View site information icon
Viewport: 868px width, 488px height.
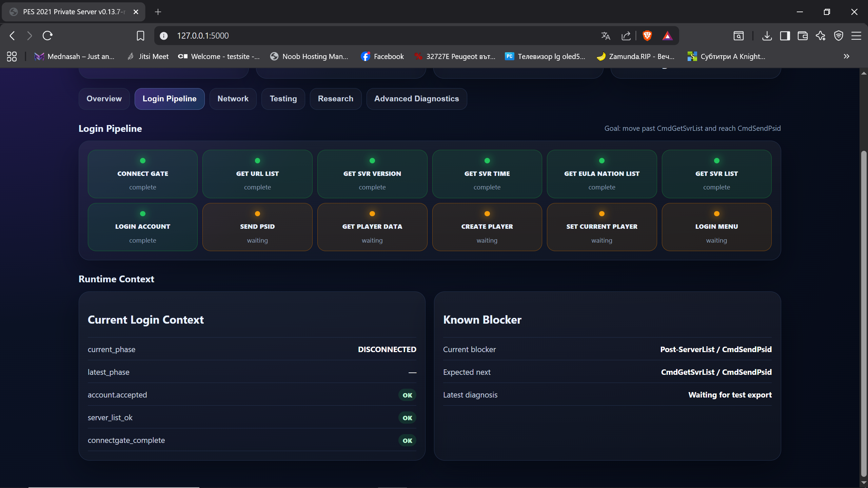[x=164, y=36]
